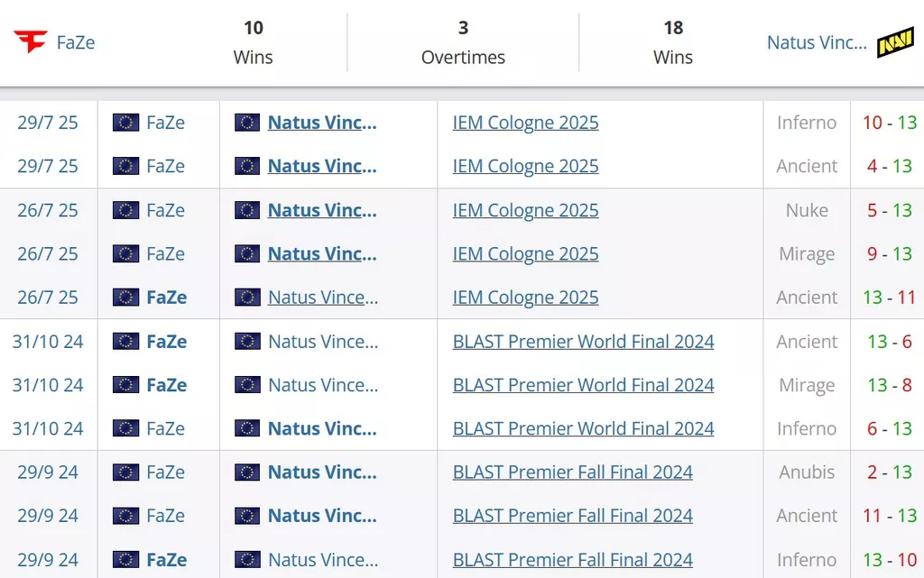The width and height of the screenshot is (924, 578).
Task: Click the 13 - 11 score
Action: [x=890, y=298]
